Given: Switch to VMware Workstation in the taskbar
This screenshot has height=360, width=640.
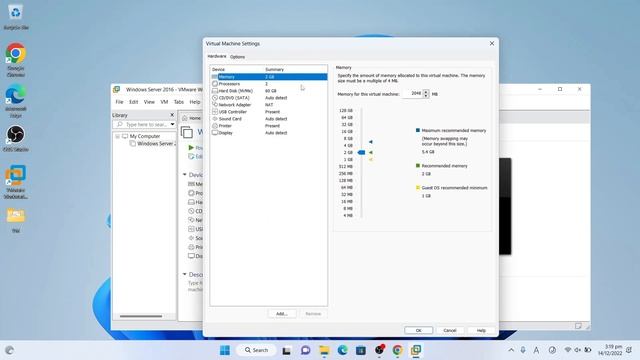Looking at the screenshot, I should tap(416, 350).
